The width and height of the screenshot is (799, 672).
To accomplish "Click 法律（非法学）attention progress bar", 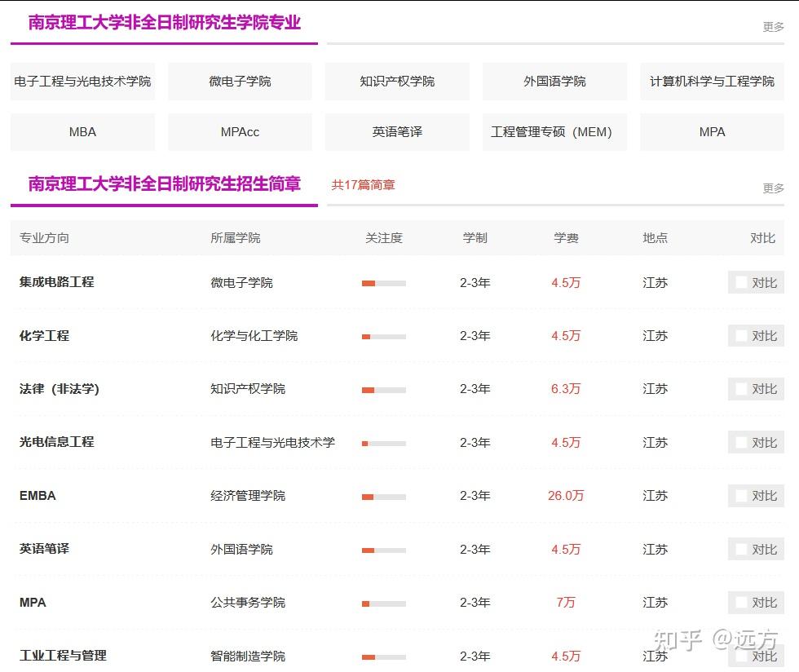I will pos(384,390).
